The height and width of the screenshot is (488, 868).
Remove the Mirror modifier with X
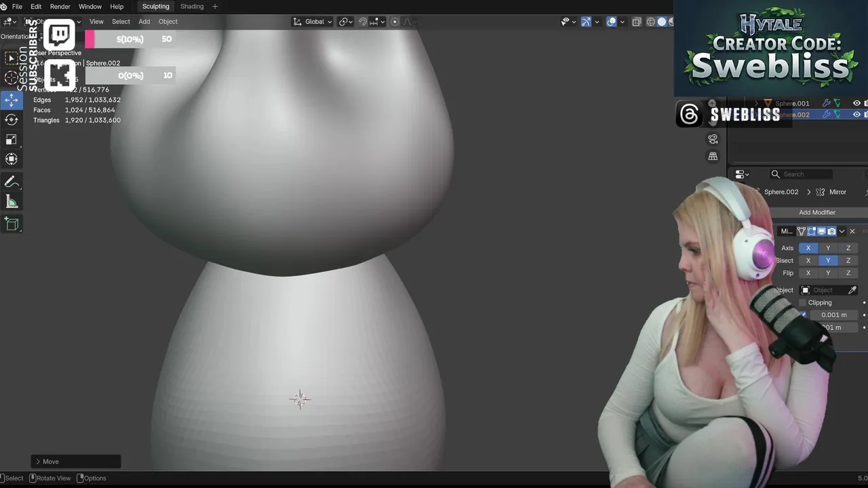click(x=852, y=231)
